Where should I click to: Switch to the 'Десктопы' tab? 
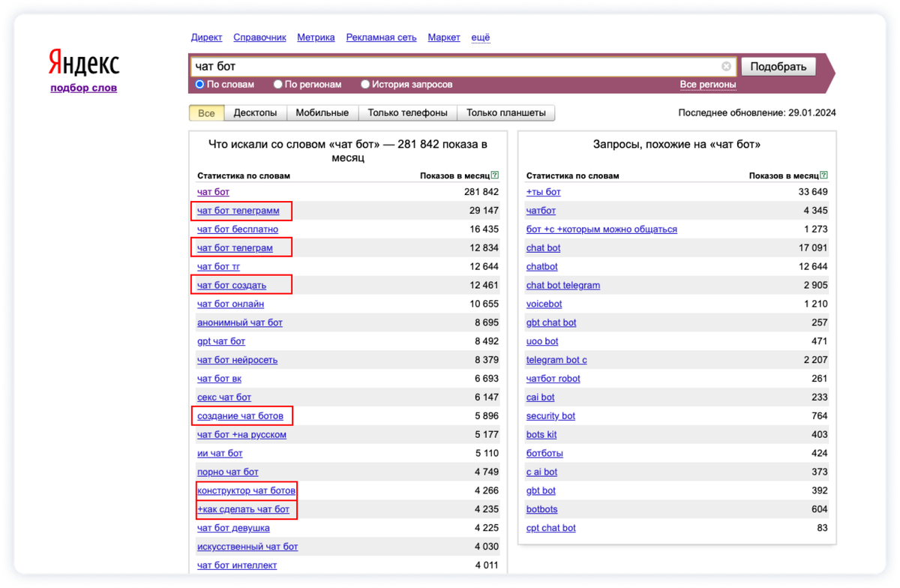[255, 113]
